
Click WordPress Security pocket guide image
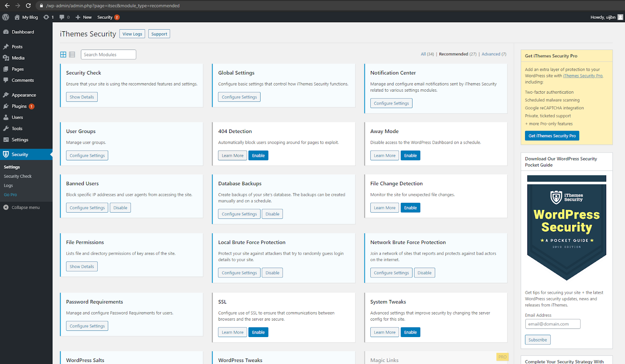pos(566,228)
